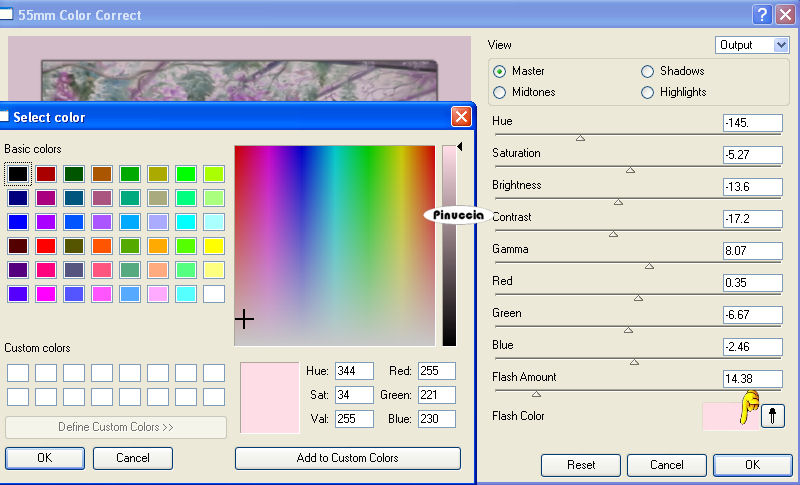Open the View Output dropdown
This screenshot has height=485, width=800.
point(752,45)
